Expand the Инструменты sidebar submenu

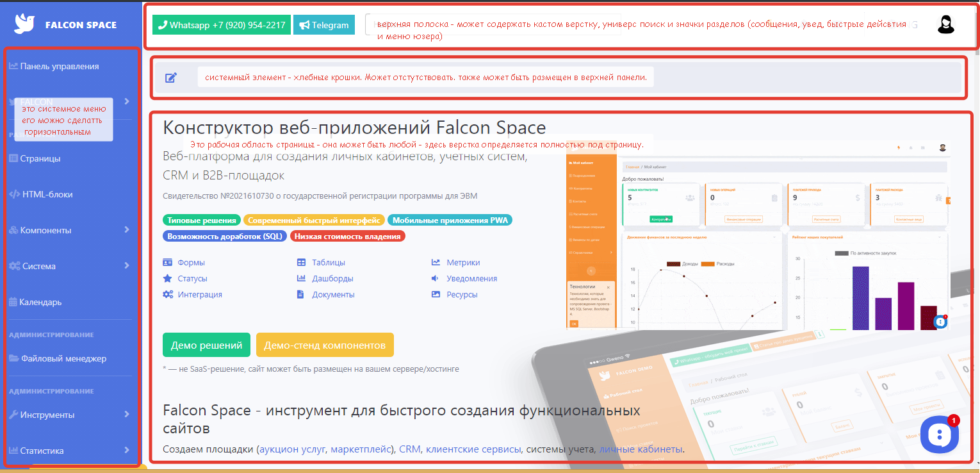(x=127, y=415)
